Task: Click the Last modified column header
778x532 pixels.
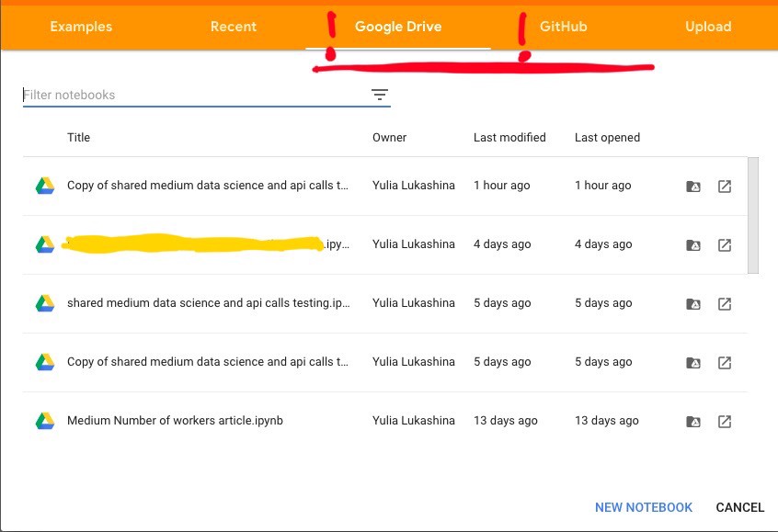Action: 509,137
